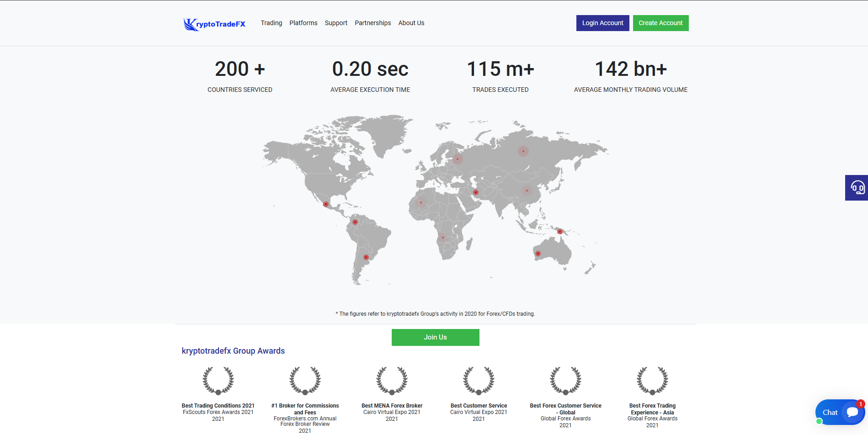Click the green Create Account button
Image resolution: width=868 pixels, height=435 pixels.
(x=660, y=23)
